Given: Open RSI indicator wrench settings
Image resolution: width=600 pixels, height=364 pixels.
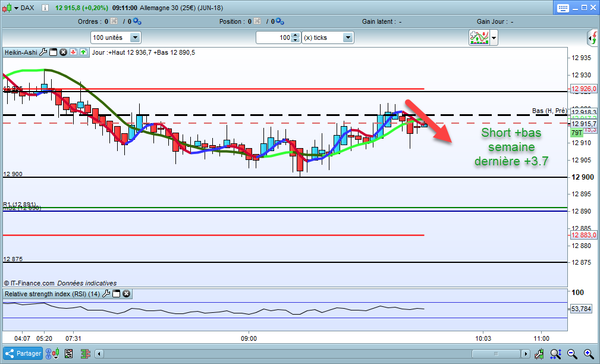Looking at the screenshot, I should point(106,294).
